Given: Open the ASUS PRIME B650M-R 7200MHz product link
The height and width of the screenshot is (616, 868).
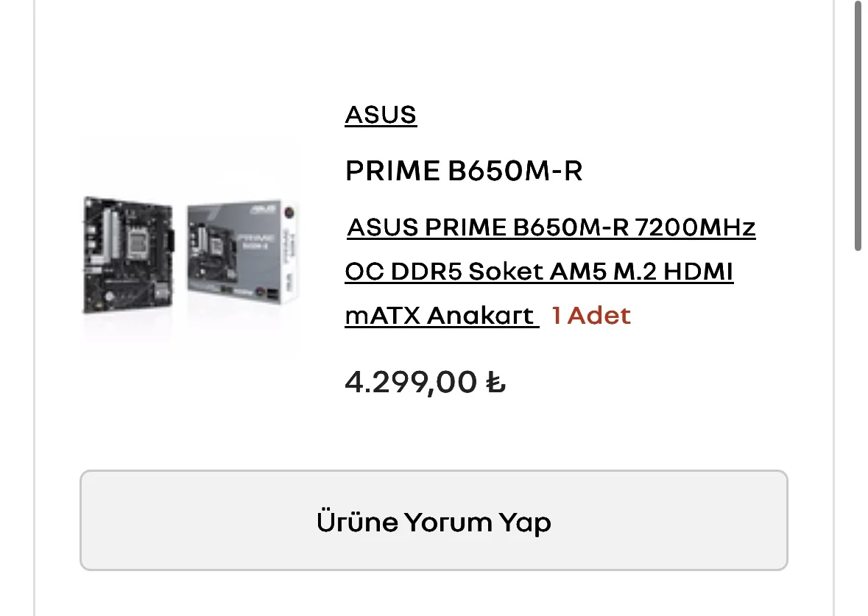Looking at the screenshot, I should 551,228.
